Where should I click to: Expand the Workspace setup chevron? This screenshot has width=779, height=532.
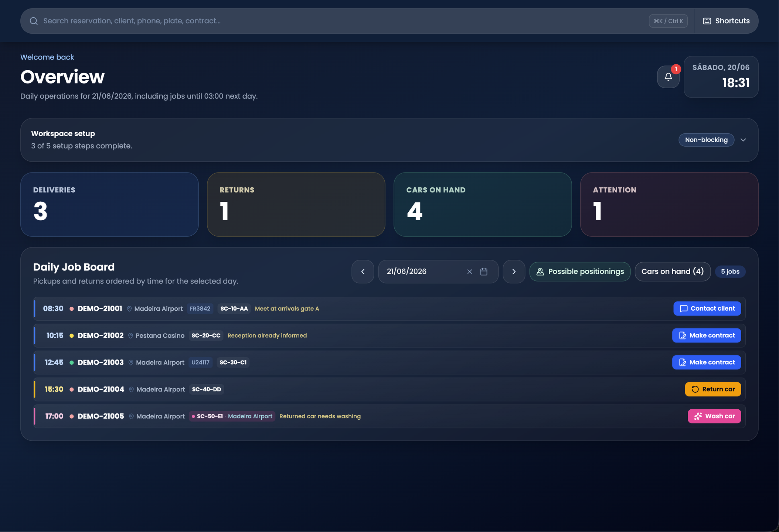[x=744, y=140]
